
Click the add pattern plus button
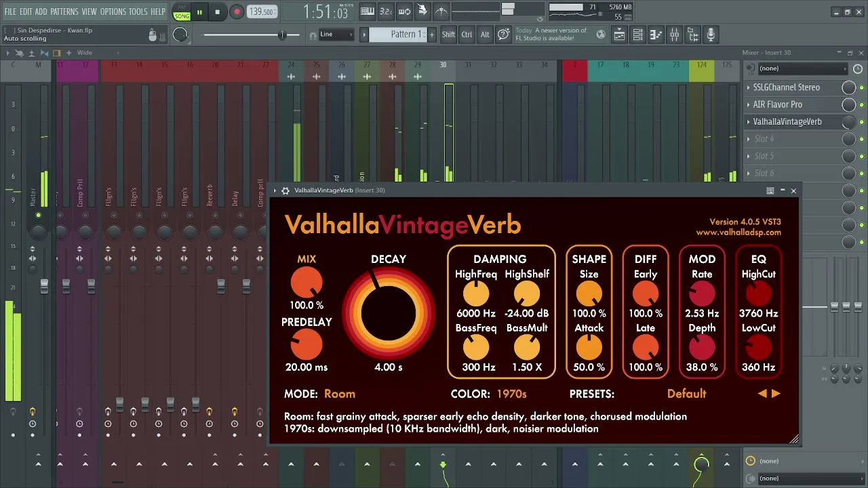point(431,35)
